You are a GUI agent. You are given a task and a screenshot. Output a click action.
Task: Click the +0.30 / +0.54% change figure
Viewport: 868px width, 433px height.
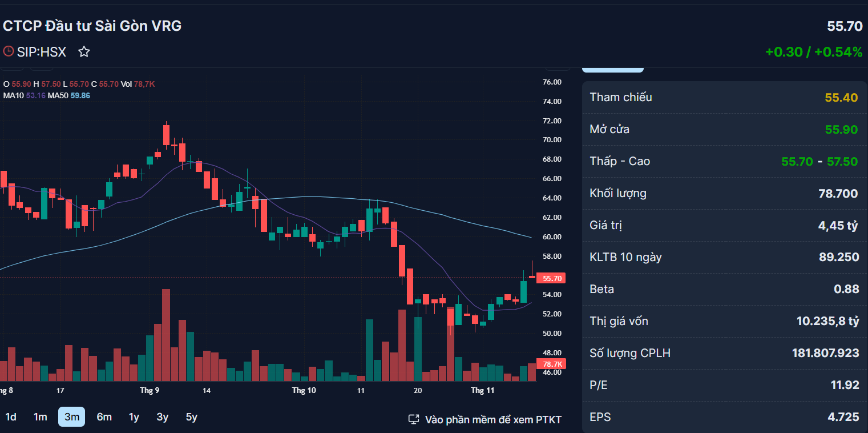point(814,52)
